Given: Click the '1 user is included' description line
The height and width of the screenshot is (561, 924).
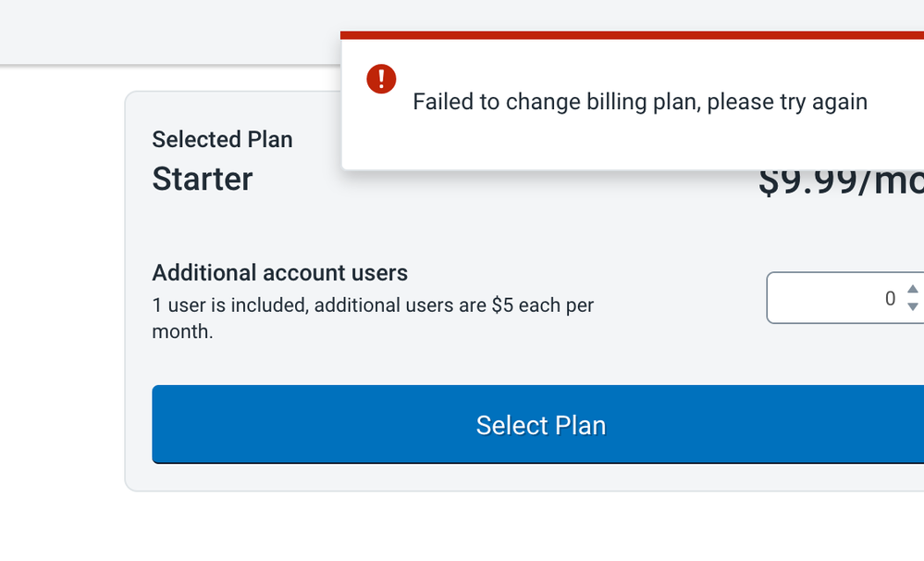Looking at the screenshot, I should coord(372,305).
